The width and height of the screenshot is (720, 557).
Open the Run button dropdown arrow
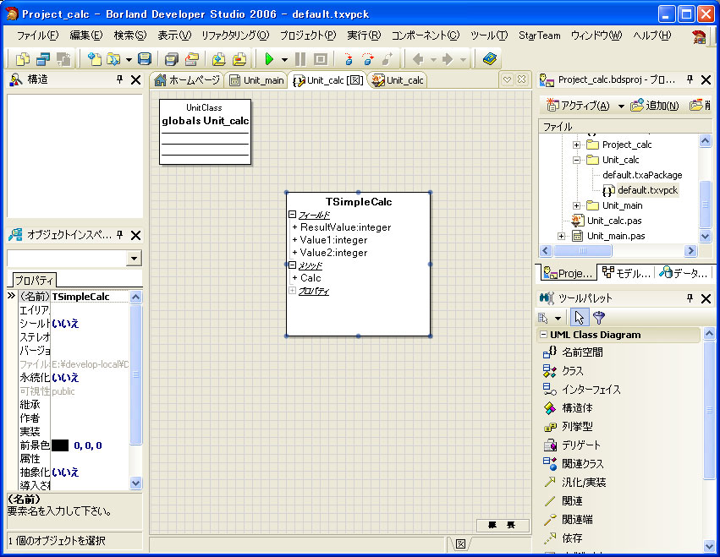pos(284,59)
